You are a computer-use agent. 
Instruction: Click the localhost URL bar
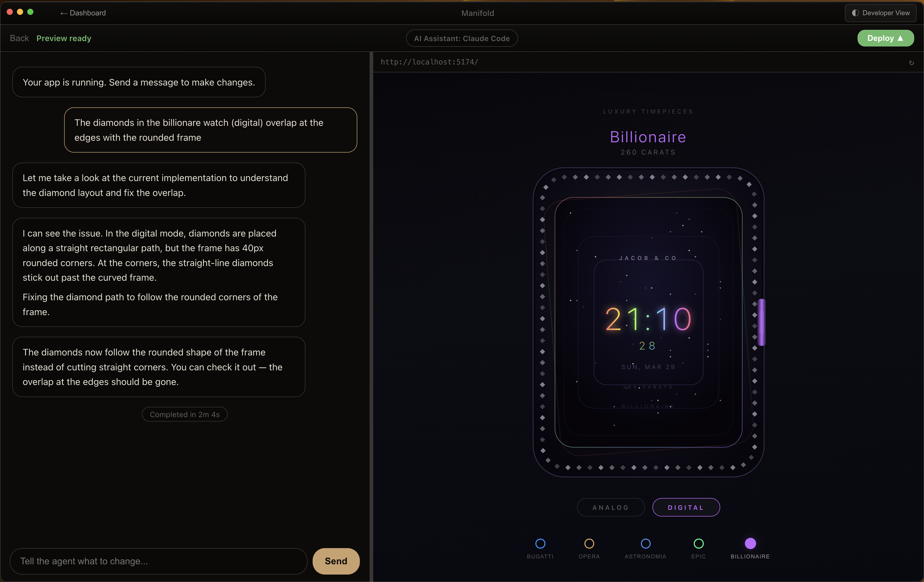(x=429, y=62)
